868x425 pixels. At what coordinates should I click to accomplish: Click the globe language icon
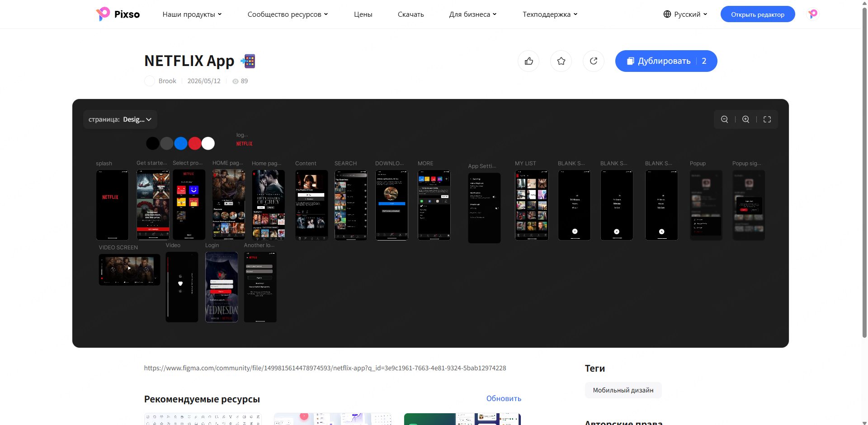pyautogui.click(x=667, y=14)
